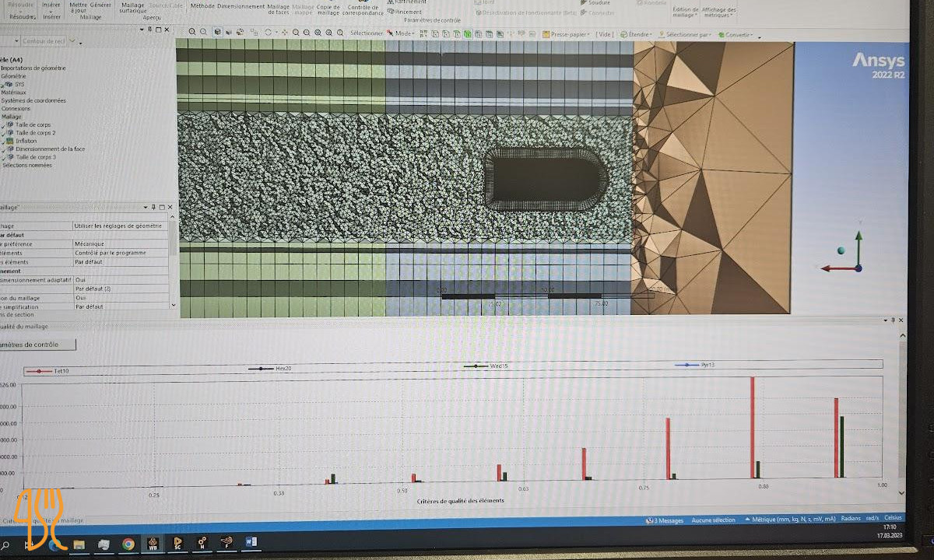
Task: Select Dimensionnement de la face tree item
Action: pyautogui.click(x=50, y=149)
